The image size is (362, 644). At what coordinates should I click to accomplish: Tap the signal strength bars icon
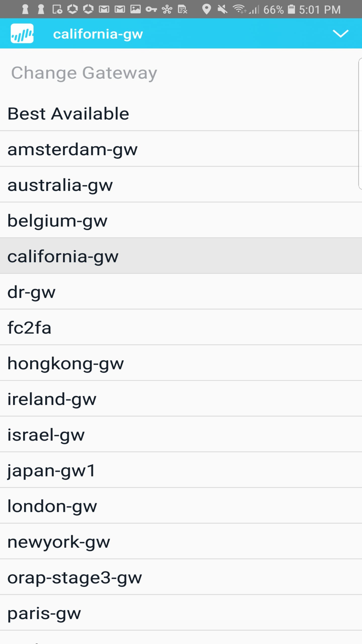[x=254, y=10]
